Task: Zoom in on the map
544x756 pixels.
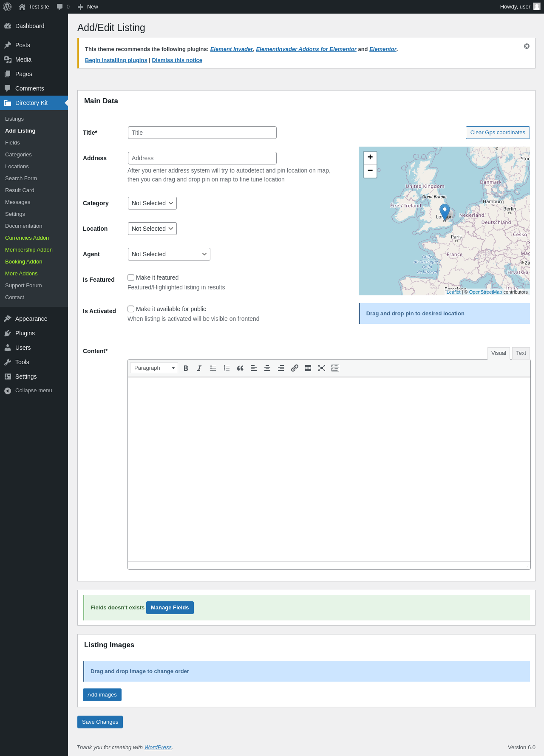Action: [x=370, y=158]
